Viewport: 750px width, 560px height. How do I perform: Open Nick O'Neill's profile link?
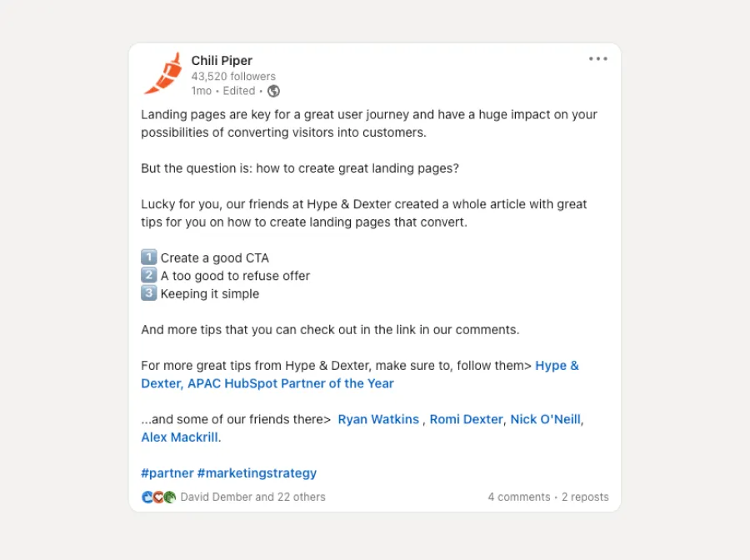[x=546, y=419]
